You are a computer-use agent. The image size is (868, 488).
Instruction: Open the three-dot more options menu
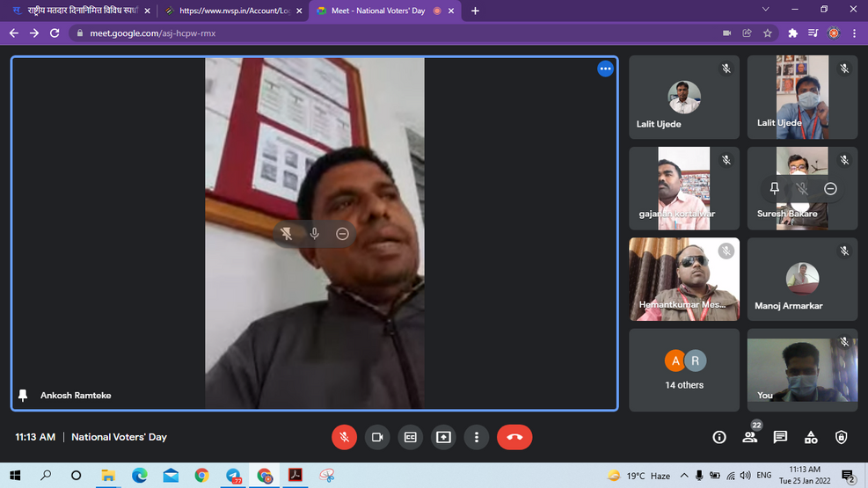tap(476, 437)
